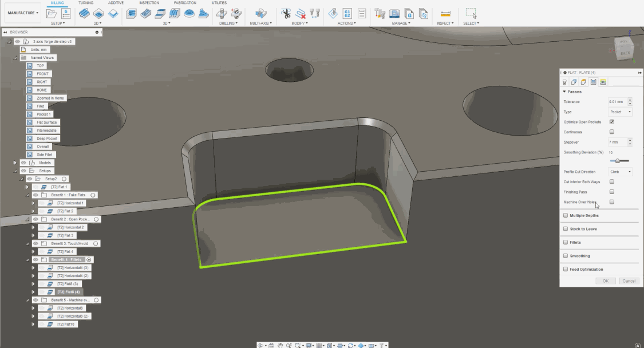Uncheck Optimize Open Pockets checkbox

coord(612,122)
